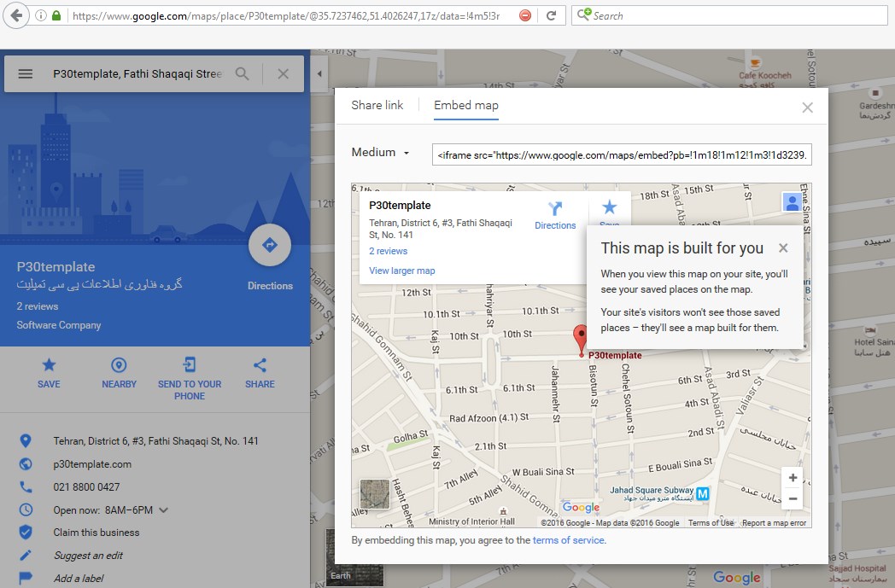Click Cafe Koocheh icon on background map
The image size is (895, 588).
tap(755, 63)
